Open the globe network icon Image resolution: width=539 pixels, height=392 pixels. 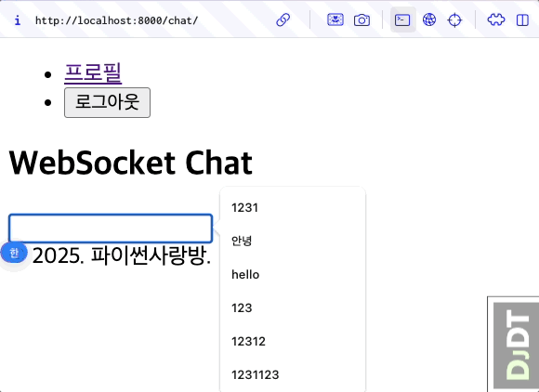(429, 20)
